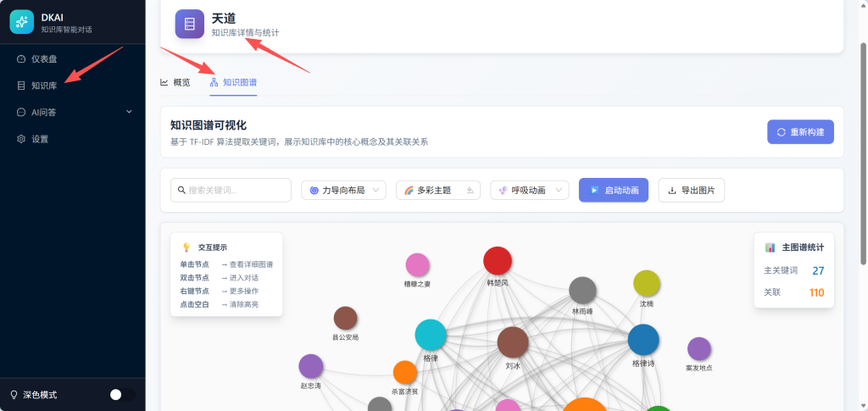
Task: Select the purple 案发地点 graph node
Action: [x=699, y=349]
